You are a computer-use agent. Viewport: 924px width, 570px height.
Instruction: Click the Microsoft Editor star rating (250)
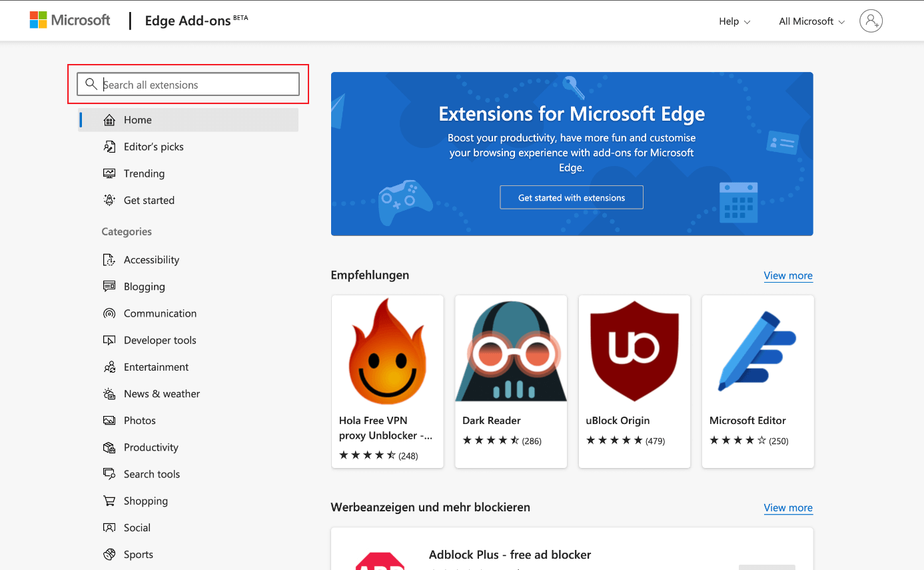(749, 441)
